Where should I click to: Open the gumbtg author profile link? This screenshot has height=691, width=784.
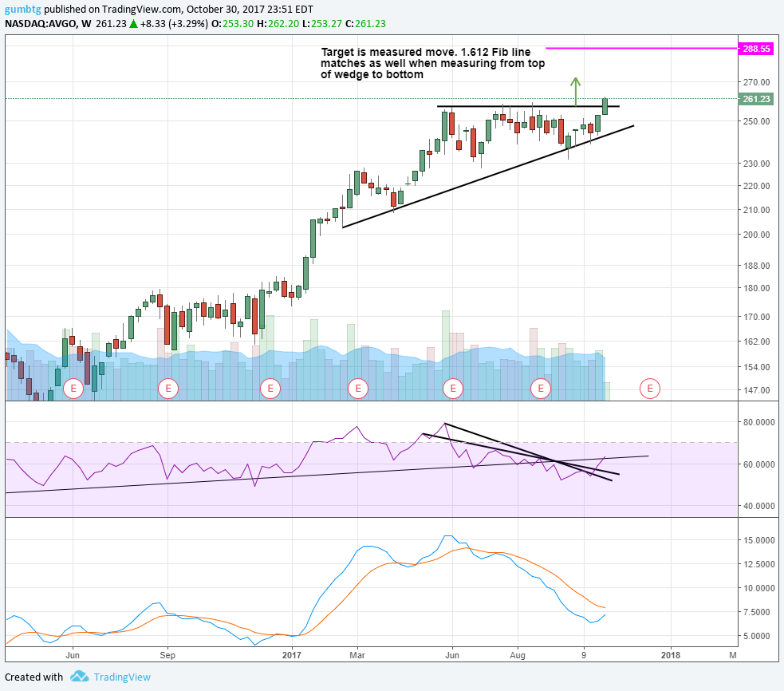[23, 9]
